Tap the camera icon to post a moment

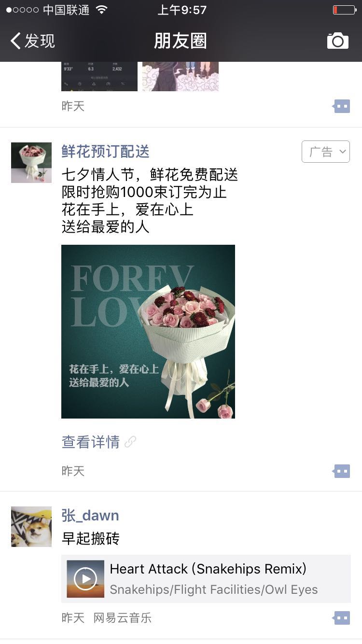click(x=337, y=41)
